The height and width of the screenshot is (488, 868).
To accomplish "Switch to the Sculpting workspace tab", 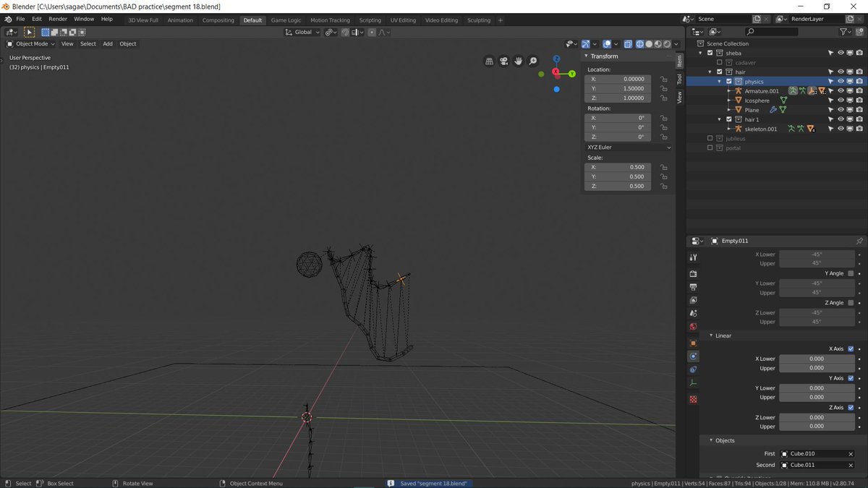I will (x=479, y=20).
